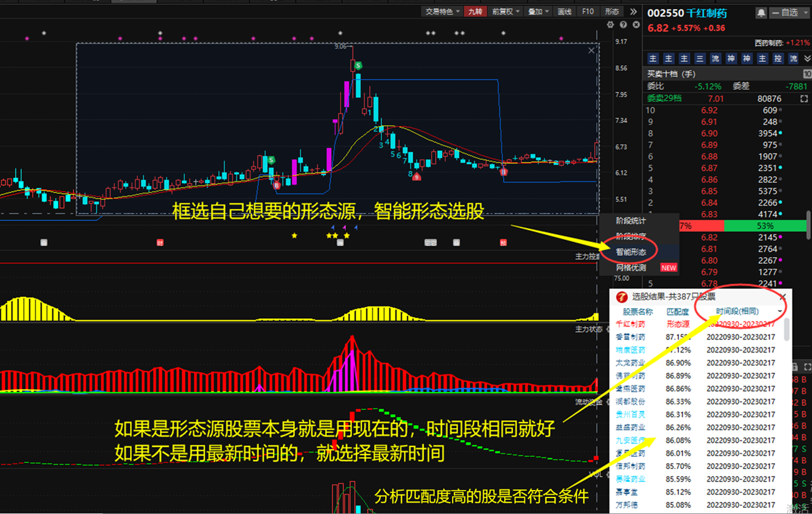Select the 三 indicator icon
The height and width of the screenshot is (514, 812).
pos(700,59)
